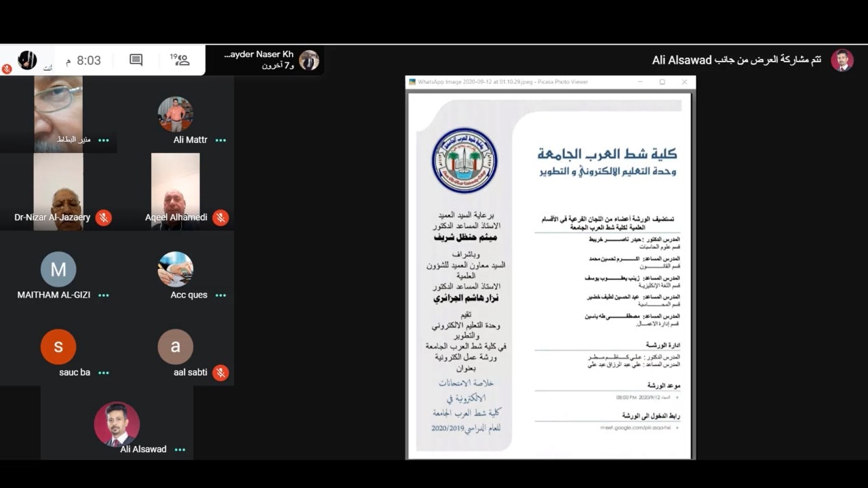This screenshot has width=868, height=488.
Task: Click the meeting time 8:03
Action: [x=83, y=61]
